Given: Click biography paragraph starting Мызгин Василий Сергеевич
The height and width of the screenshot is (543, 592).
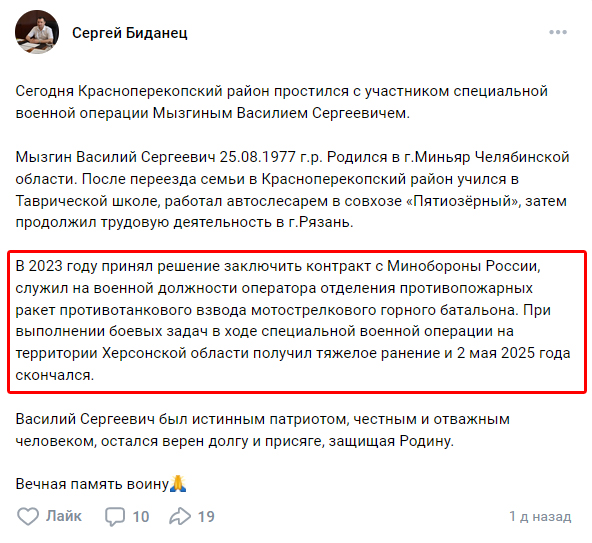Looking at the screenshot, I should [x=293, y=190].
